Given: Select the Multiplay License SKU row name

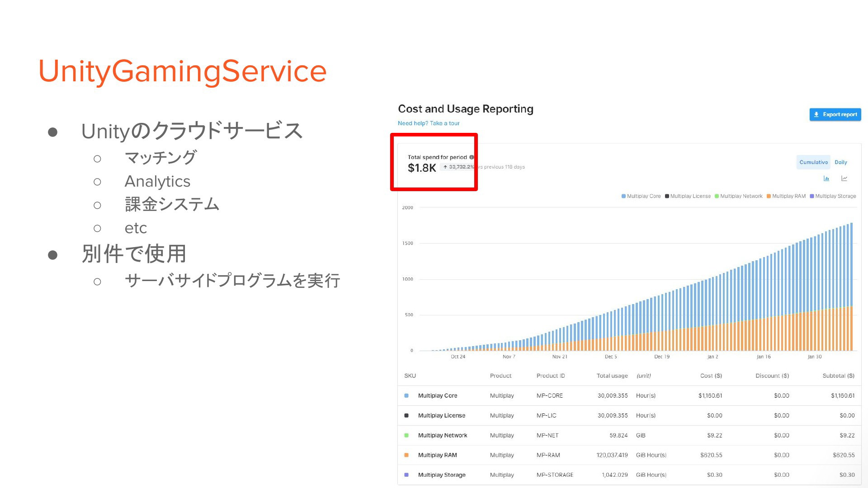Looking at the screenshot, I should click(442, 416).
